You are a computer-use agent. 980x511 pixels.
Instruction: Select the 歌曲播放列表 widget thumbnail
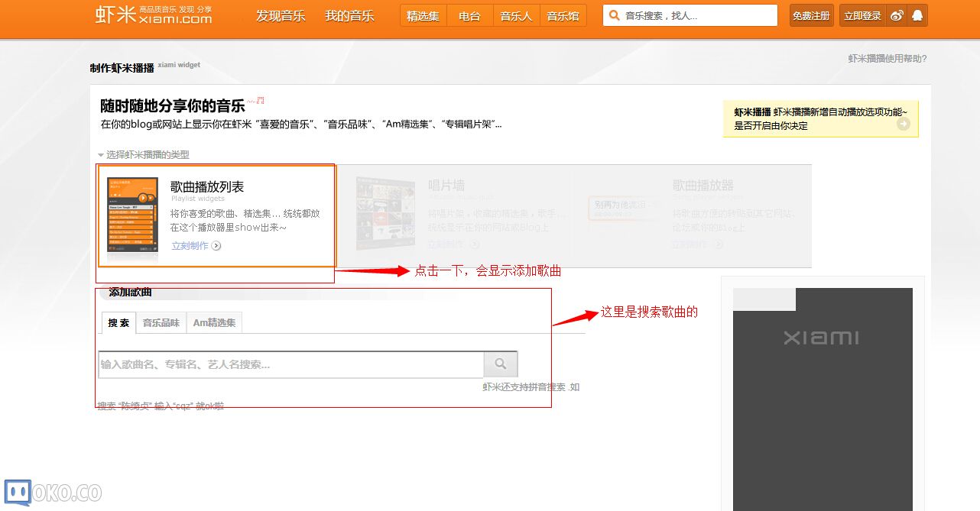tap(132, 215)
